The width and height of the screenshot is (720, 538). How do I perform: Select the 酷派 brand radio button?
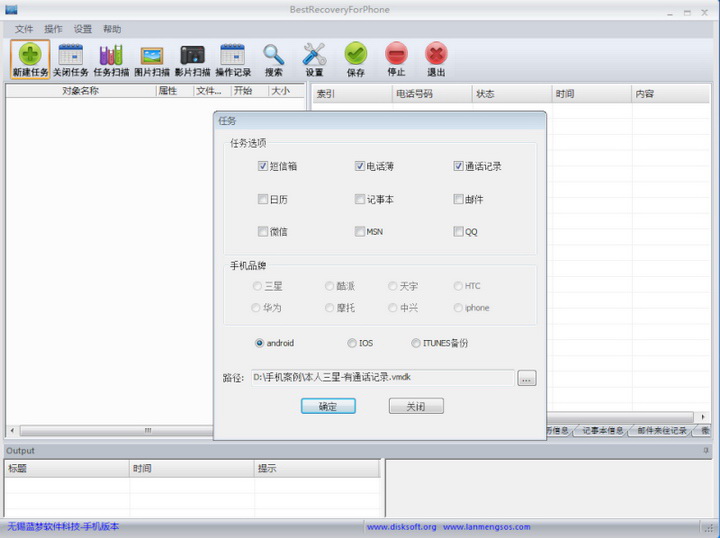point(329,286)
